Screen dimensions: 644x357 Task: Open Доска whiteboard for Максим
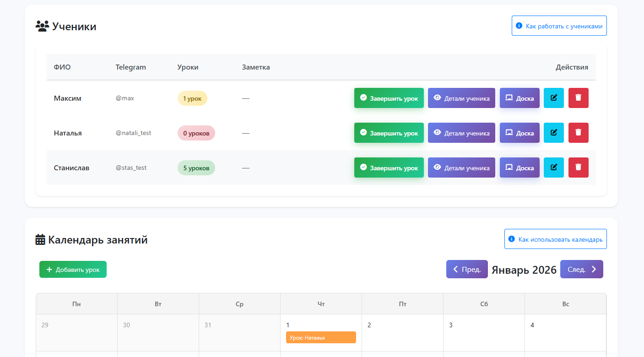[x=520, y=98]
